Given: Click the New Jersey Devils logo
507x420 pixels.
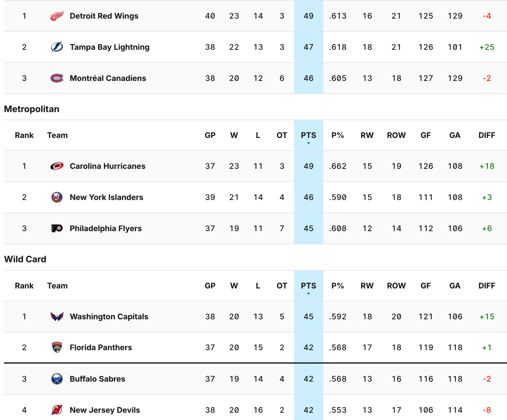Looking at the screenshot, I should 57,410.
